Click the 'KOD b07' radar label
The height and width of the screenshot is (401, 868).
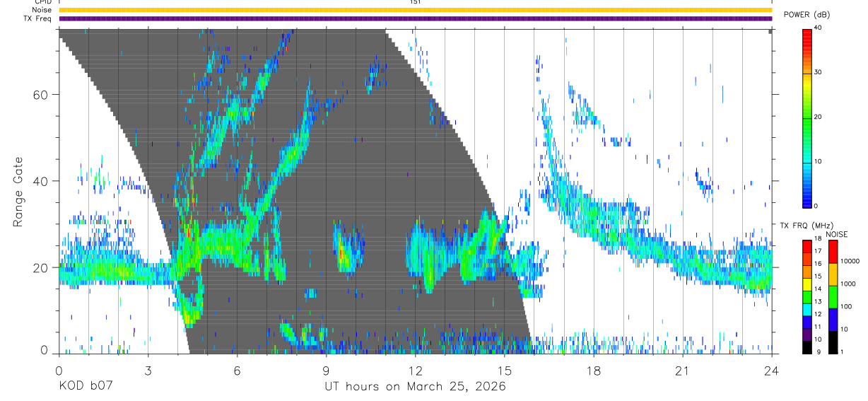(86, 387)
